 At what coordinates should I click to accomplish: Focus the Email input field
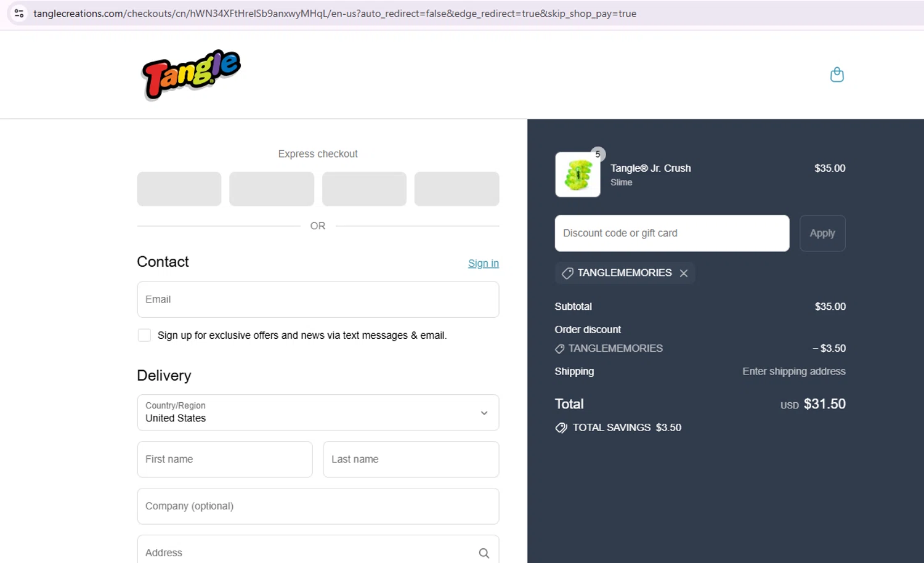click(318, 299)
